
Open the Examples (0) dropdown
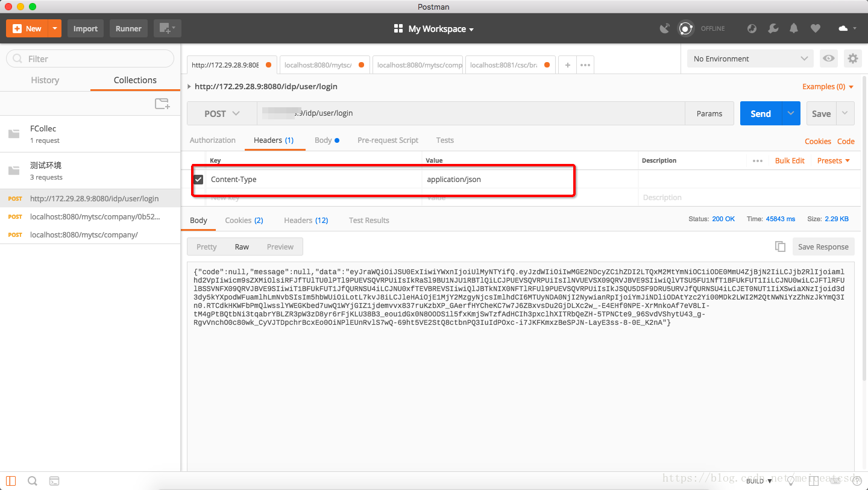[x=828, y=87]
